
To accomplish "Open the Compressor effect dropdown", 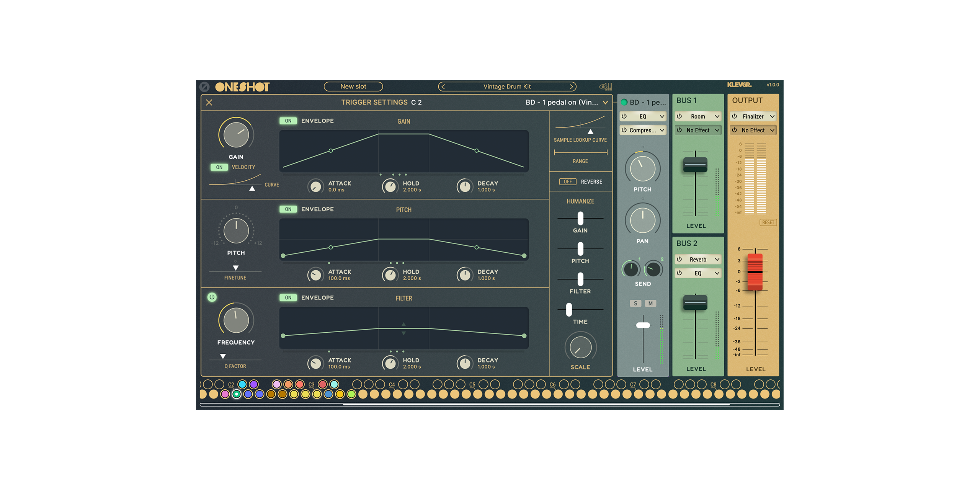I will (x=662, y=130).
